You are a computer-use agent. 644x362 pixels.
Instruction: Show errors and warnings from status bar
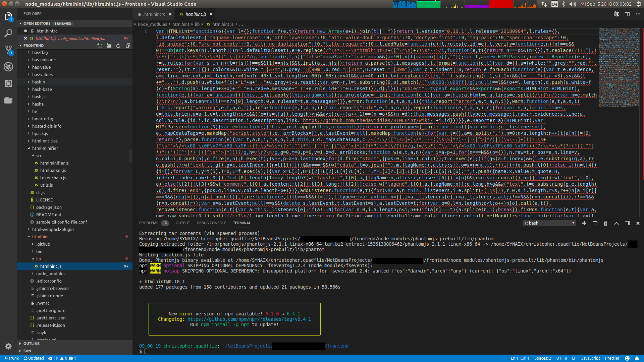coord(62,358)
